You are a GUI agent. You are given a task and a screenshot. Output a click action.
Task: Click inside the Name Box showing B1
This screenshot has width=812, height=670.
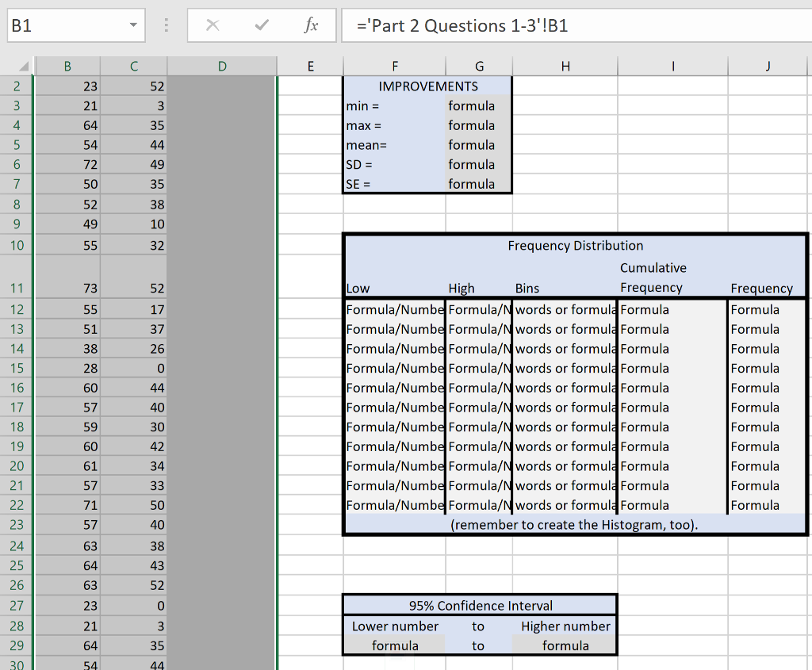coord(63,25)
